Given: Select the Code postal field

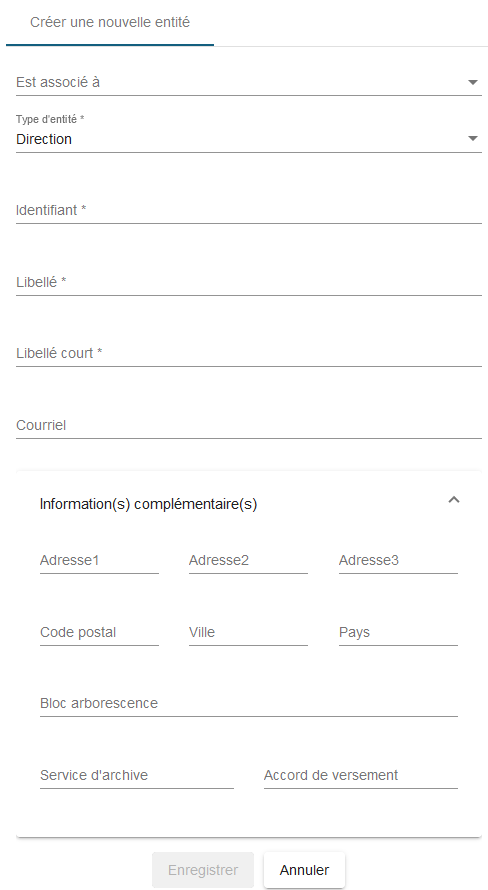Looking at the screenshot, I should (x=99, y=632).
